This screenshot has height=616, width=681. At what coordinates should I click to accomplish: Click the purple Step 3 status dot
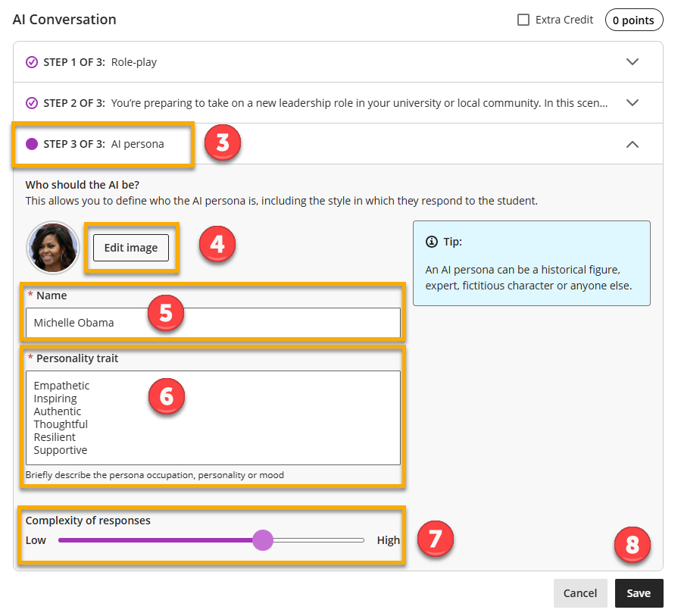[x=32, y=144]
